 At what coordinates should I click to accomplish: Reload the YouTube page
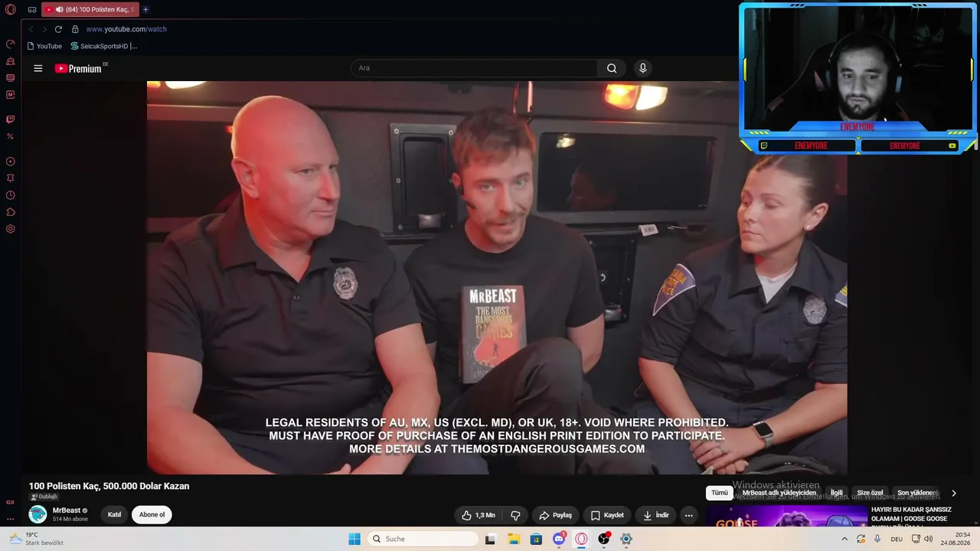[58, 29]
